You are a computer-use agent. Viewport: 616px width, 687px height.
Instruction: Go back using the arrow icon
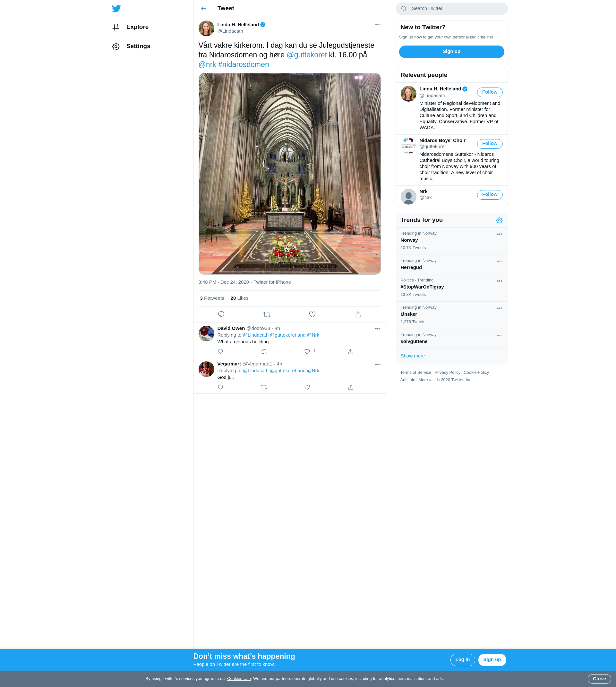pos(203,8)
